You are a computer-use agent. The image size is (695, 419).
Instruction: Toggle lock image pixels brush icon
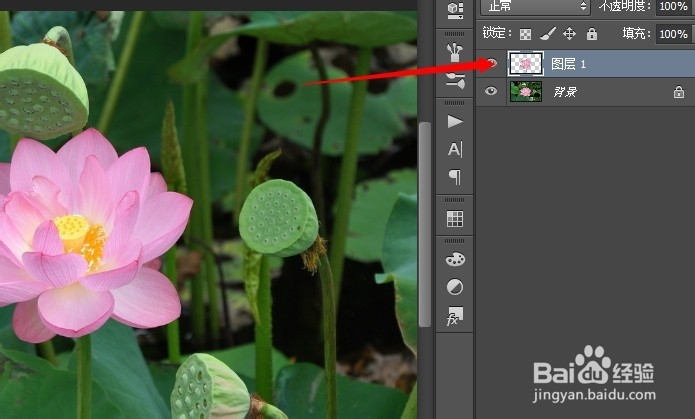548,34
